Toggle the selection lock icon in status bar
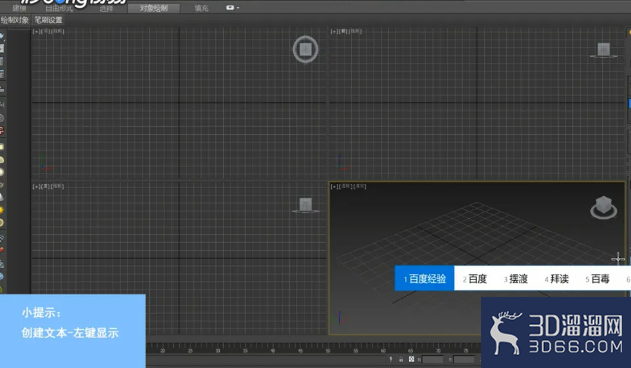 [x=401, y=359]
